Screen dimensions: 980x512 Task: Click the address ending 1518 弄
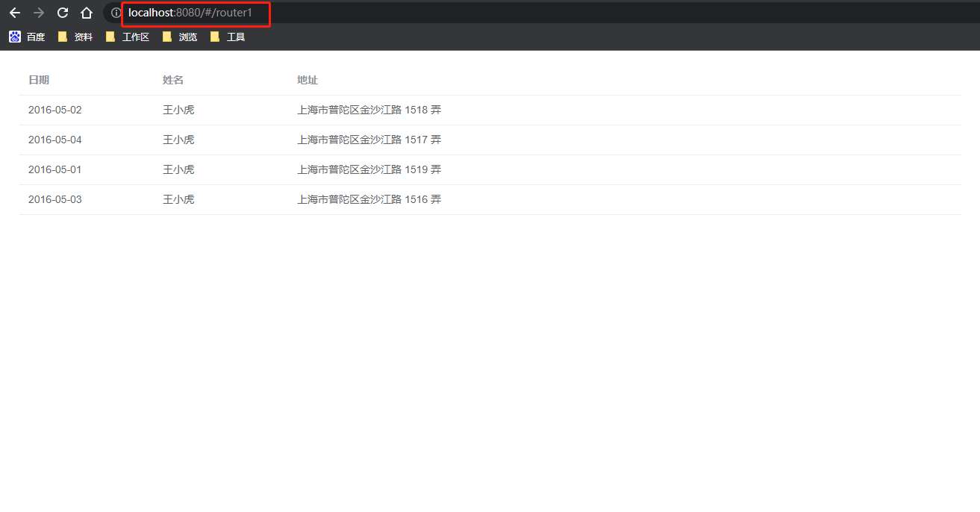369,110
